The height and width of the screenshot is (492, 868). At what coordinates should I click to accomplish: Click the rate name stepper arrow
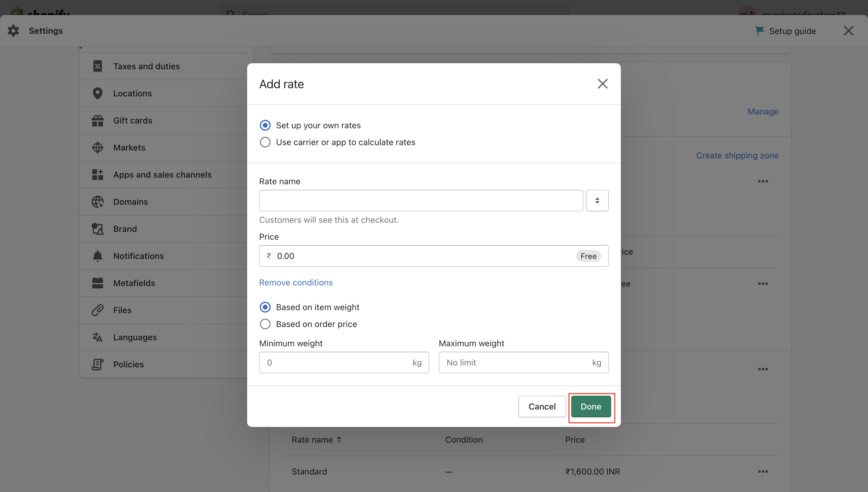597,200
